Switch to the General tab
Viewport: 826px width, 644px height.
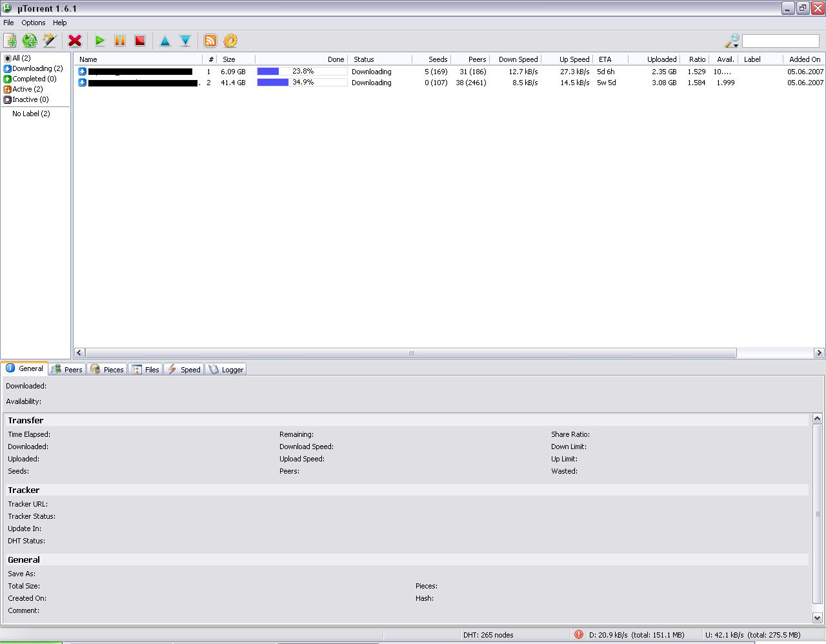(25, 368)
